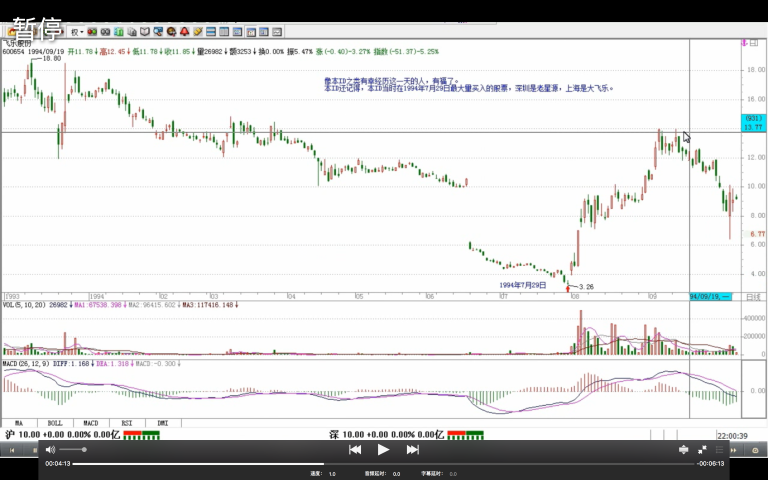Select the RSI indicator tab
768x480 pixels.
tap(126, 423)
